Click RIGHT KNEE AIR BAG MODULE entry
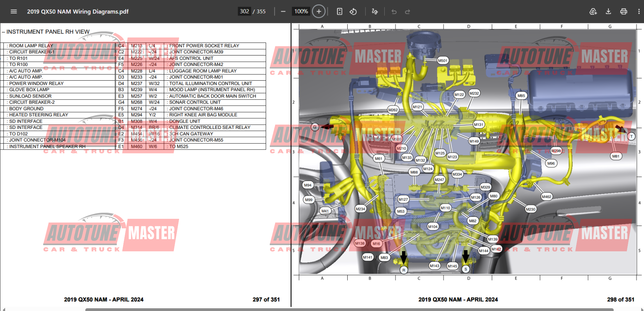 [x=203, y=115]
